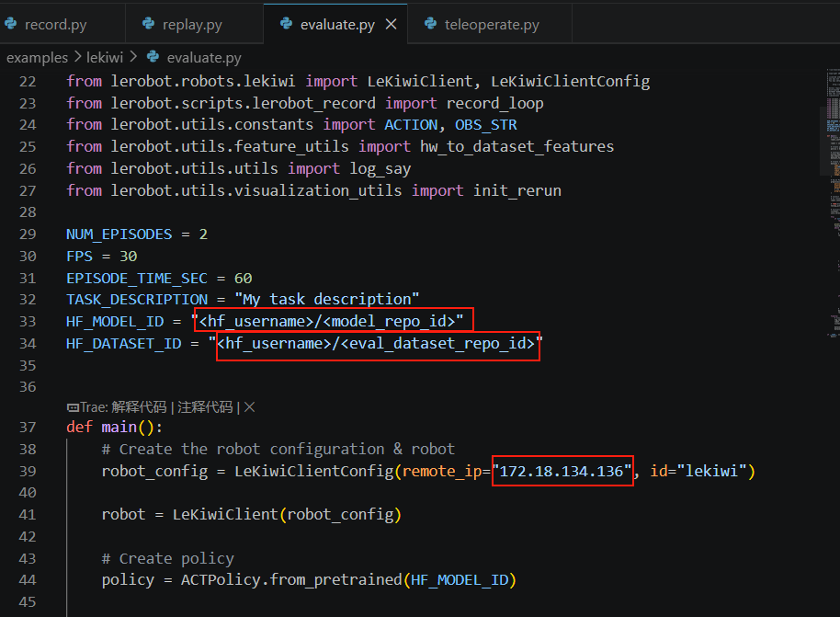Click log_say import on line 26

coord(380,169)
